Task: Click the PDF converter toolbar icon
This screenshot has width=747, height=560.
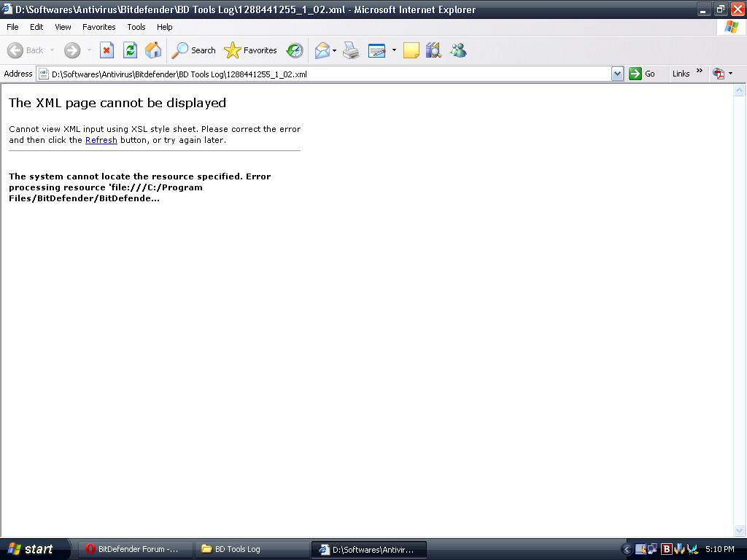Action: [719, 74]
